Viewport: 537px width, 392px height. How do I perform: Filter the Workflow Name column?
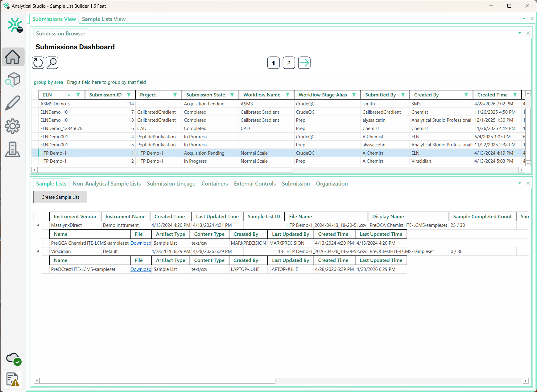288,95
